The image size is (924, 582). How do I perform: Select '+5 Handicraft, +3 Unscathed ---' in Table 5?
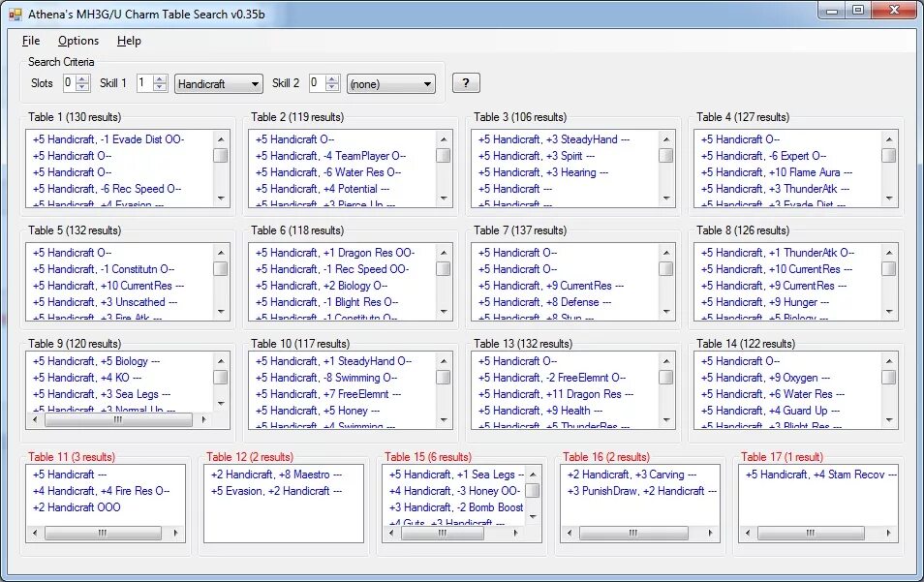tap(105, 302)
